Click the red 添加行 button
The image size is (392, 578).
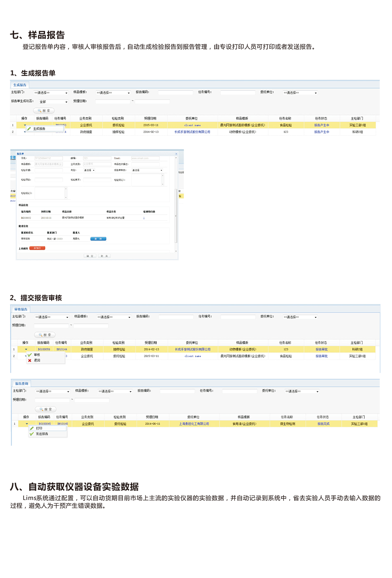[x=37, y=248]
